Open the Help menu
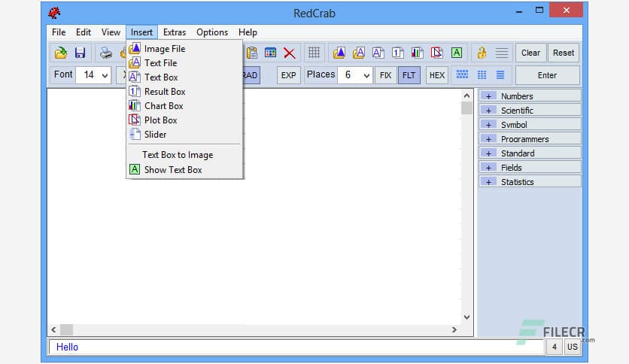Viewport: 629px width, 364px height. [248, 32]
